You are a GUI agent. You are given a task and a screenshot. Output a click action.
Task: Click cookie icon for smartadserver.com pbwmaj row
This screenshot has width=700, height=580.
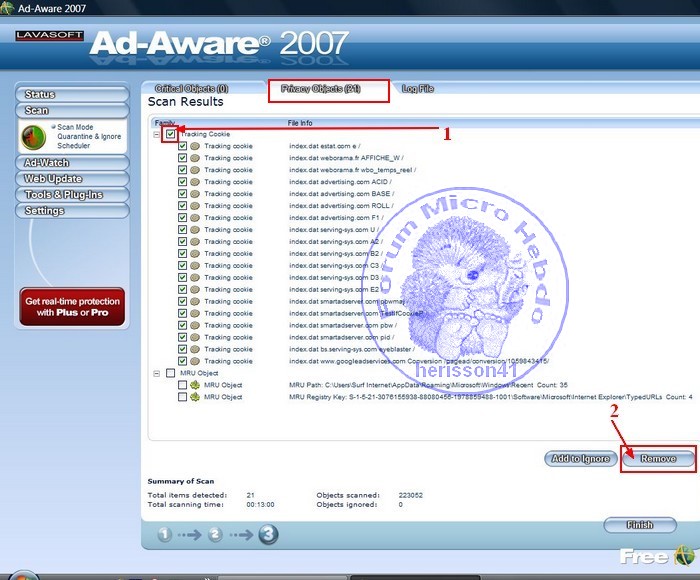(195, 301)
